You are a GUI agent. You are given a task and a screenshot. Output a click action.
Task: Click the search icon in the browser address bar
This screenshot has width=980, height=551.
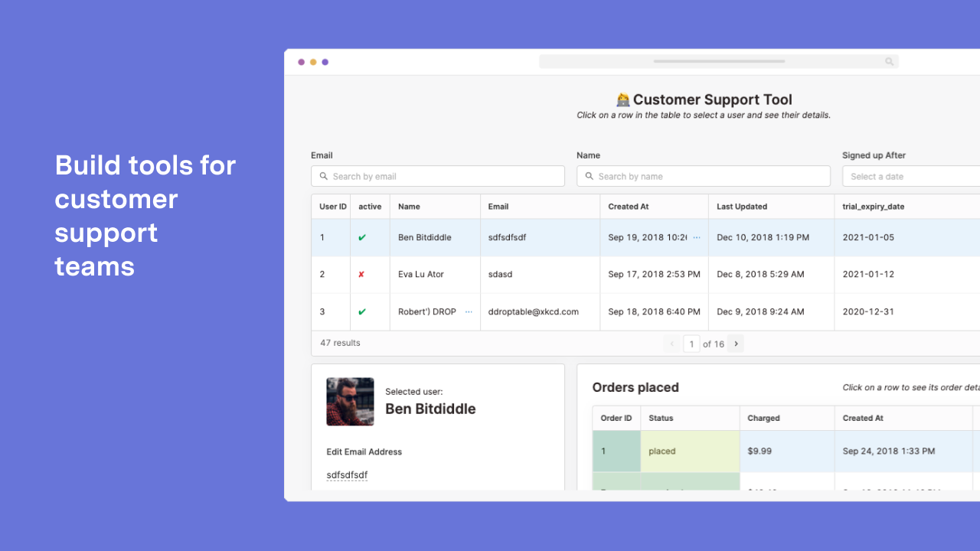(x=889, y=62)
